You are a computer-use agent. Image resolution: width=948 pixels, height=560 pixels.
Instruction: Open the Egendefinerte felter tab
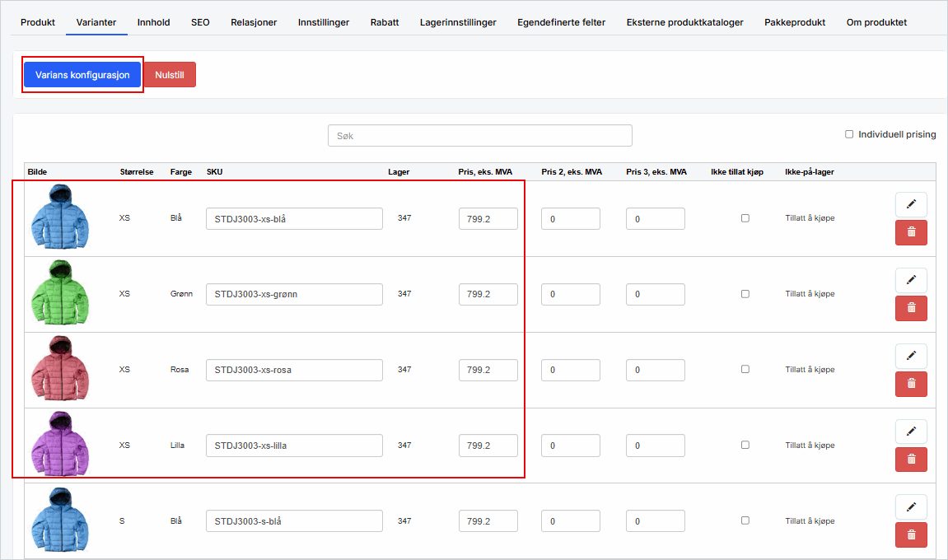[x=561, y=22]
